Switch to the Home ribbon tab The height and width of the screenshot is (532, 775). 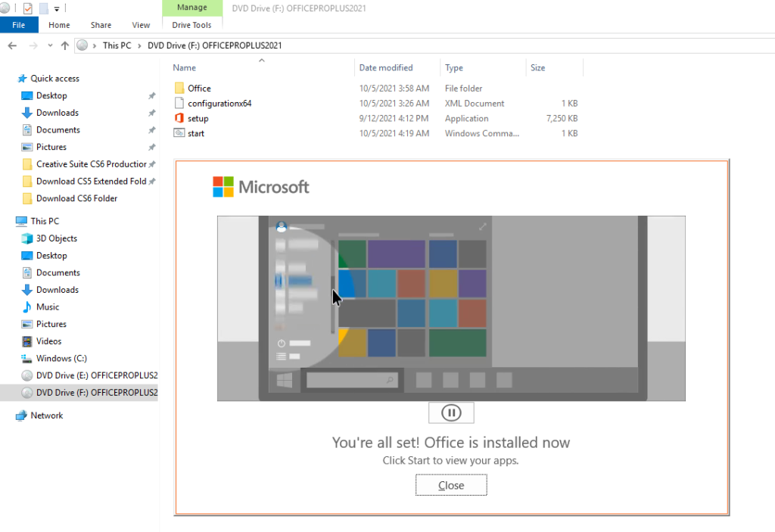tap(59, 25)
